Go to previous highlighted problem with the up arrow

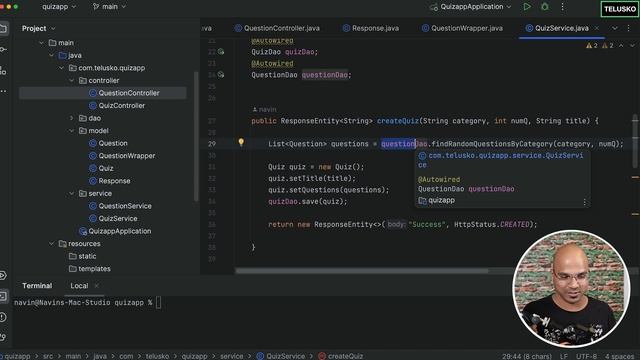point(621,45)
